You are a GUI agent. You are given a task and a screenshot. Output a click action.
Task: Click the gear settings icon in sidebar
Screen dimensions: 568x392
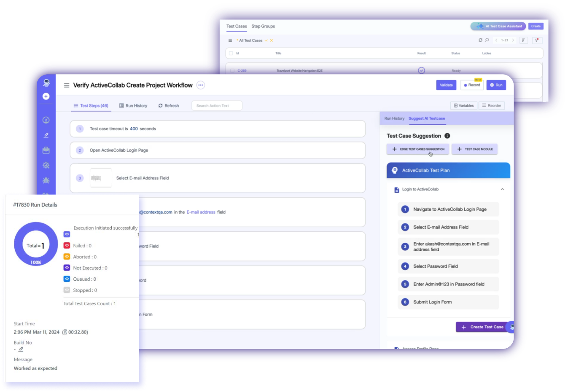point(46,165)
